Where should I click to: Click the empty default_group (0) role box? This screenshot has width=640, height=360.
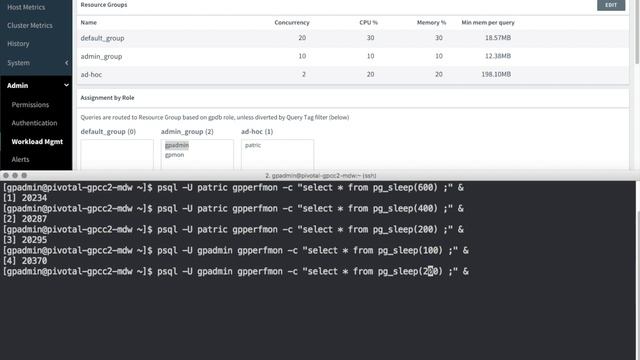117,154
